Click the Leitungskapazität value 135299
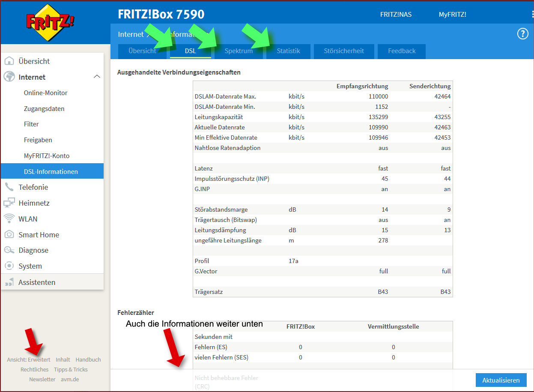The height and width of the screenshot is (392, 534). [378, 117]
